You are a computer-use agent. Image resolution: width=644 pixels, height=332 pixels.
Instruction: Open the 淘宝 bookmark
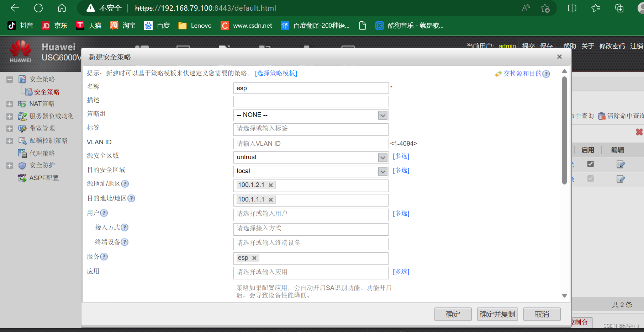tap(123, 25)
